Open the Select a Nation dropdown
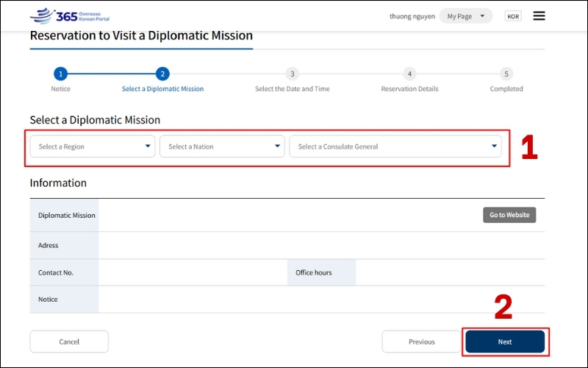Screen dimensions: 588x368 pos(222,146)
